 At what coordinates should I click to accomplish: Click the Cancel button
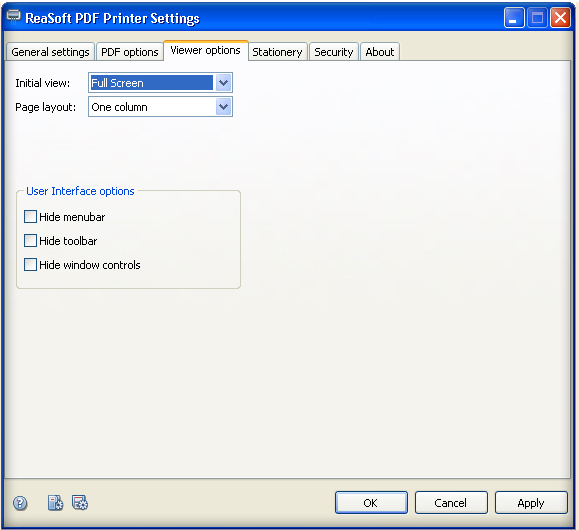point(451,503)
